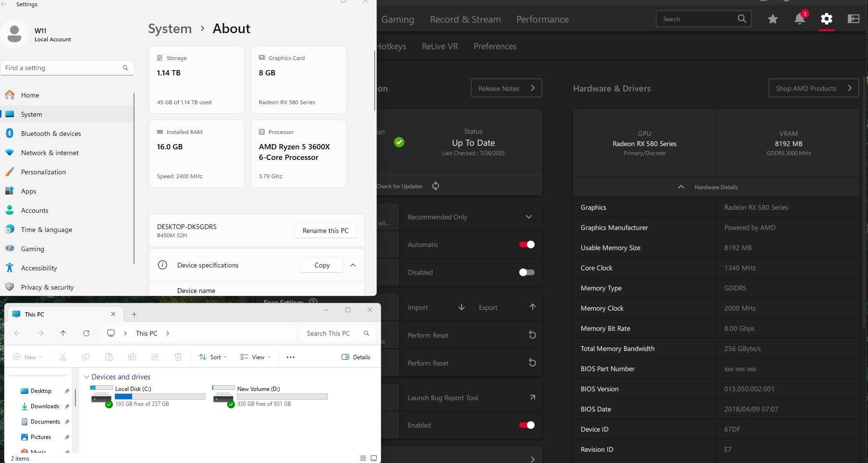Switch Explorer to details list view icon
Image resolution: width=868 pixels, height=463 pixels.
[363, 458]
